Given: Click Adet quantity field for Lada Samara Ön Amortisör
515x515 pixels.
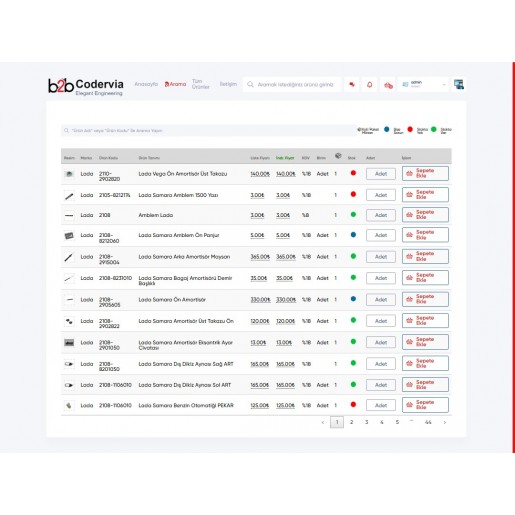Looking at the screenshot, I should point(381,299).
